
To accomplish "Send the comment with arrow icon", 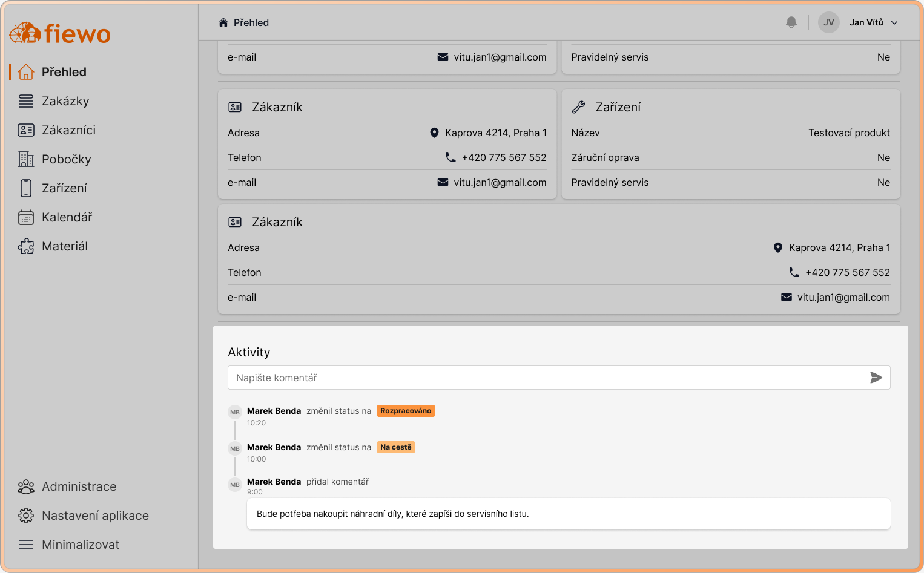I will [876, 378].
